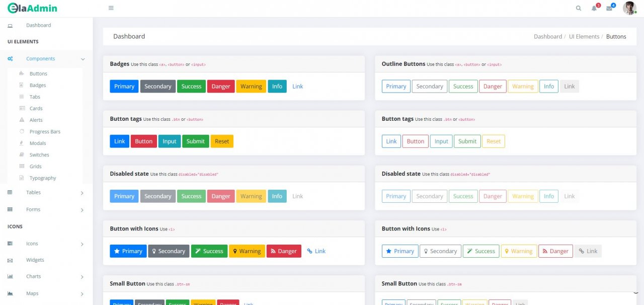Click the icon beside Badges submenu
644x305 pixels.
[22, 85]
